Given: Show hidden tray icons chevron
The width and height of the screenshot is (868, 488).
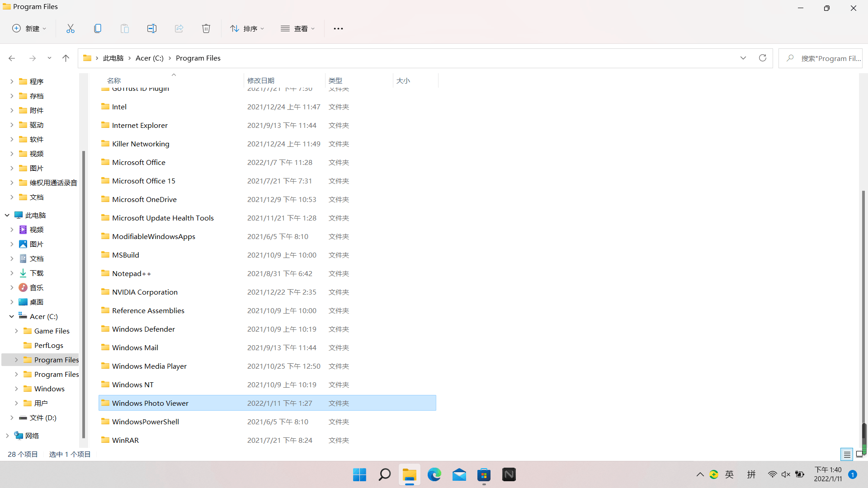Looking at the screenshot, I should [x=700, y=474].
